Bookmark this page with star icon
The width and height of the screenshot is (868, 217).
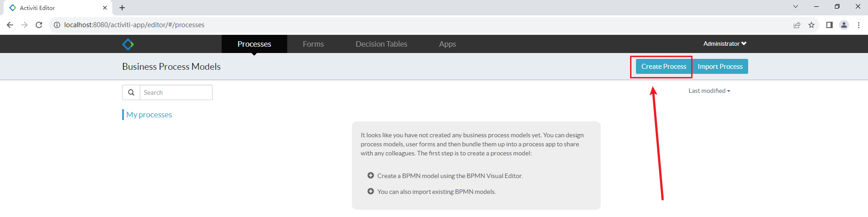tap(811, 25)
